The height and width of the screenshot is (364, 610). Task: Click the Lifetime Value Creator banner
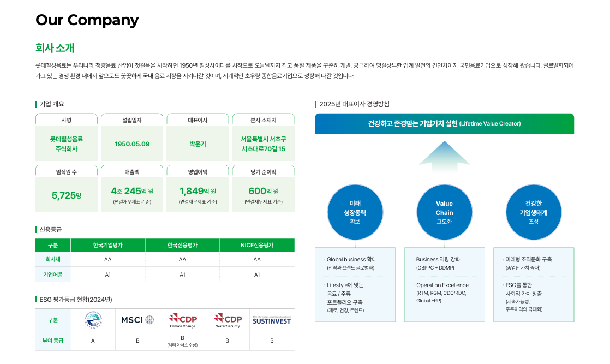click(444, 124)
